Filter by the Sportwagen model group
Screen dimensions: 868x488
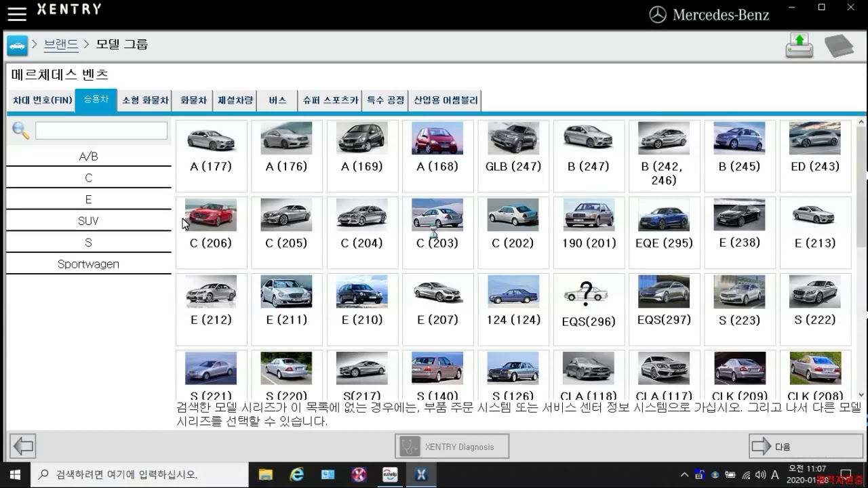pyautogui.click(x=89, y=264)
